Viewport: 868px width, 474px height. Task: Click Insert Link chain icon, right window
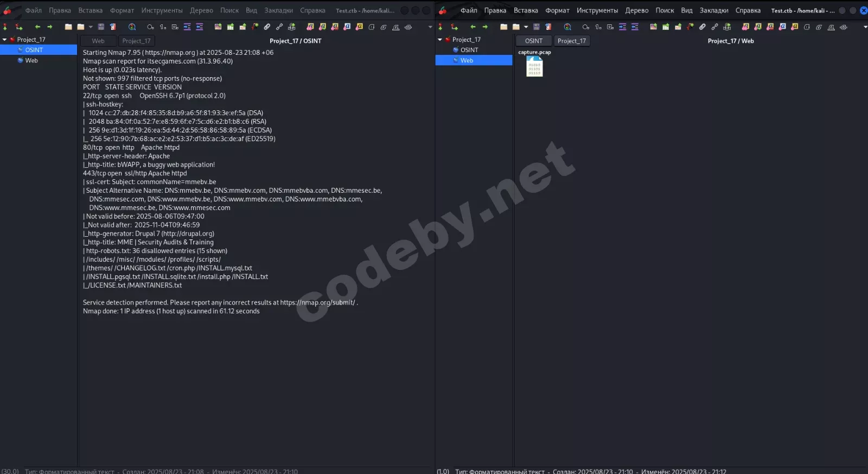(714, 27)
